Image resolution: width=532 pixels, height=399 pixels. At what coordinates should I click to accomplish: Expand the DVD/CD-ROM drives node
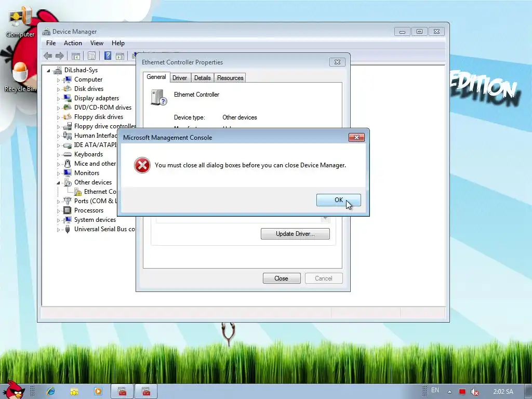pyautogui.click(x=58, y=108)
